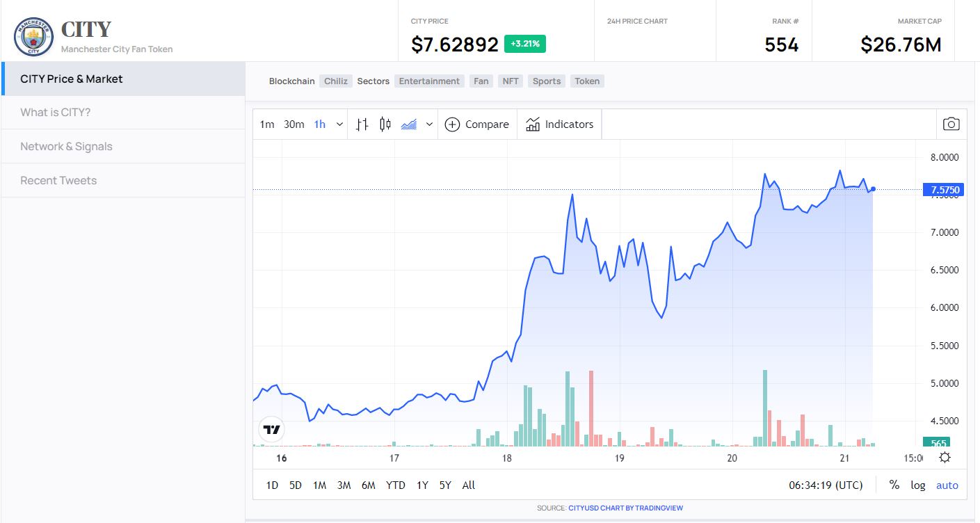Viewport: 980px width, 523px height.
Task: Switch chart interval to 1h
Action: point(320,124)
